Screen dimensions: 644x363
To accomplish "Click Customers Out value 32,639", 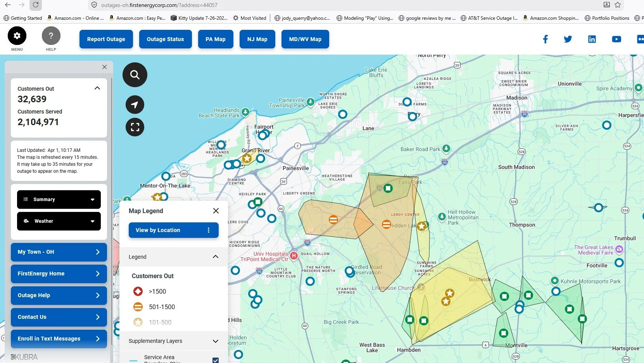I will point(32,99).
